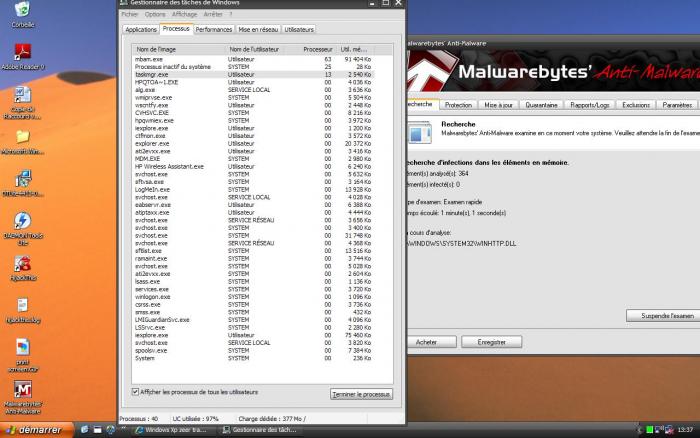Switch to the Mise en réseau tab

[x=258, y=29]
